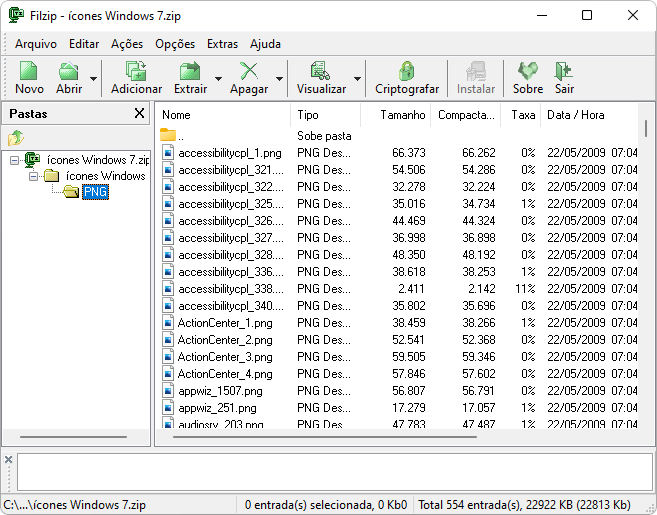This screenshot has width=657, height=515.
Task: Click the Instalar toolbar icon
Action: [x=476, y=70]
